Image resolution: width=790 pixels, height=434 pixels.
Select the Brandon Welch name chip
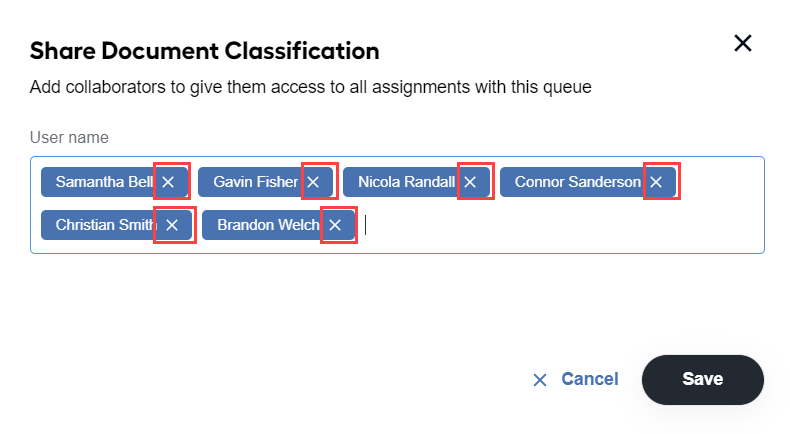(268, 225)
